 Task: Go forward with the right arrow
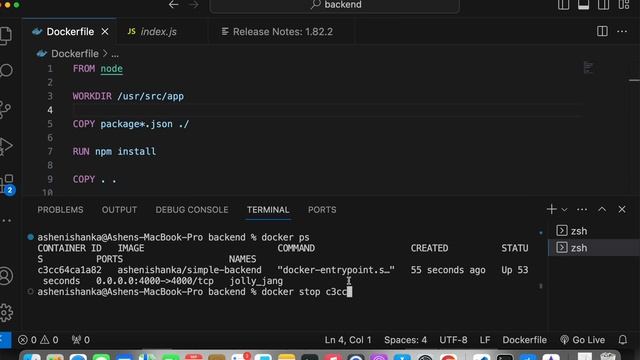pyautogui.click(x=194, y=5)
